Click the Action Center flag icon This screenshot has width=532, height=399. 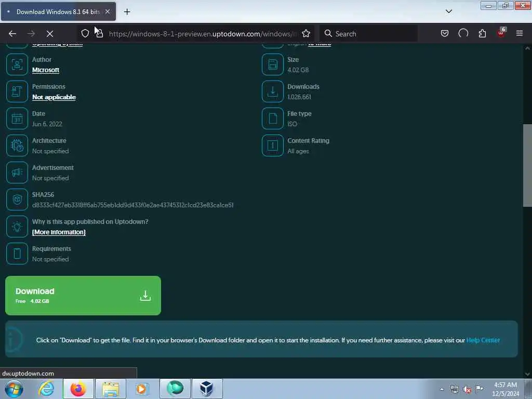pyautogui.click(x=479, y=389)
